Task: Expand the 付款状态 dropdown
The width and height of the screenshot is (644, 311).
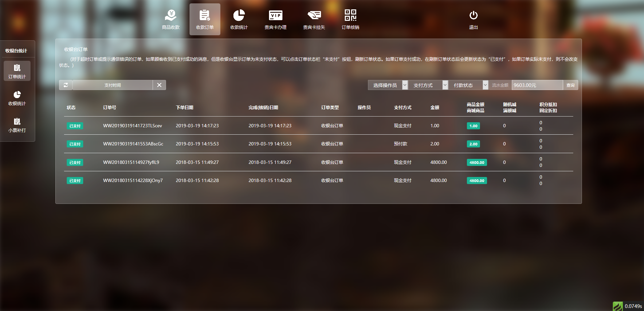Action: click(468, 85)
